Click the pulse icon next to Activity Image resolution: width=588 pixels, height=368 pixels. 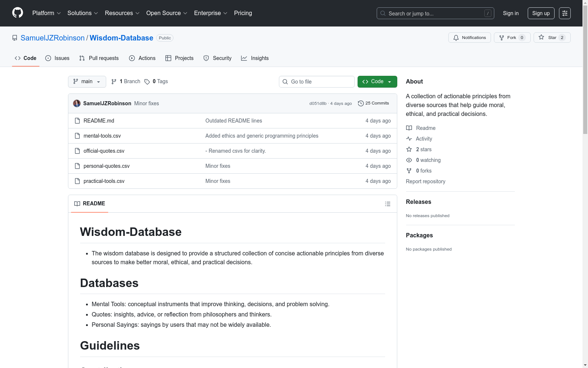click(409, 139)
